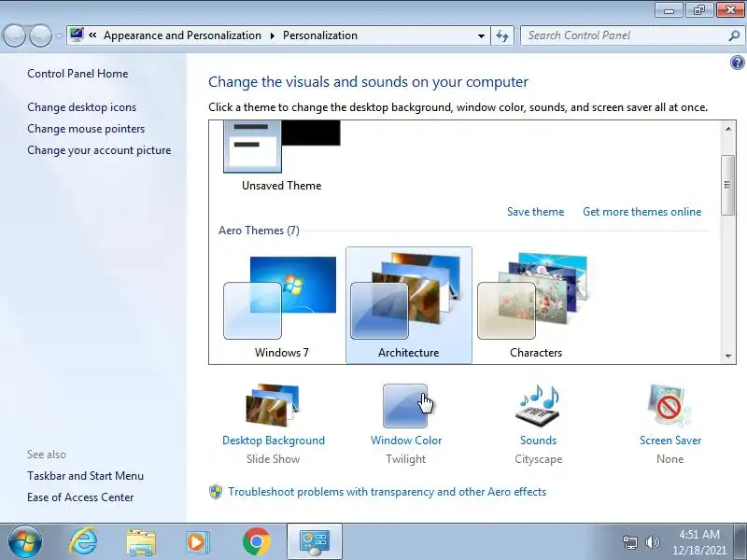Click the search magnifier icon
Viewport: 747px width, 560px height.
(734, 35)
